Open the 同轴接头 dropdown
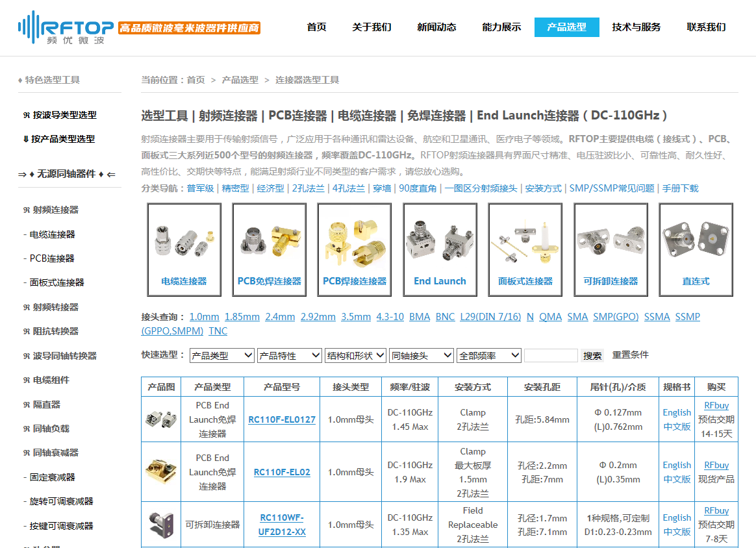Screen dimensions: 756x548 (x=422, y=356)
